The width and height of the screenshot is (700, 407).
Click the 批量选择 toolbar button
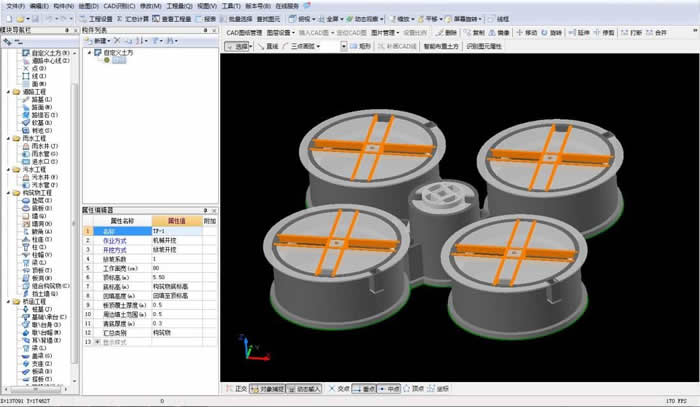pos(236,19)
